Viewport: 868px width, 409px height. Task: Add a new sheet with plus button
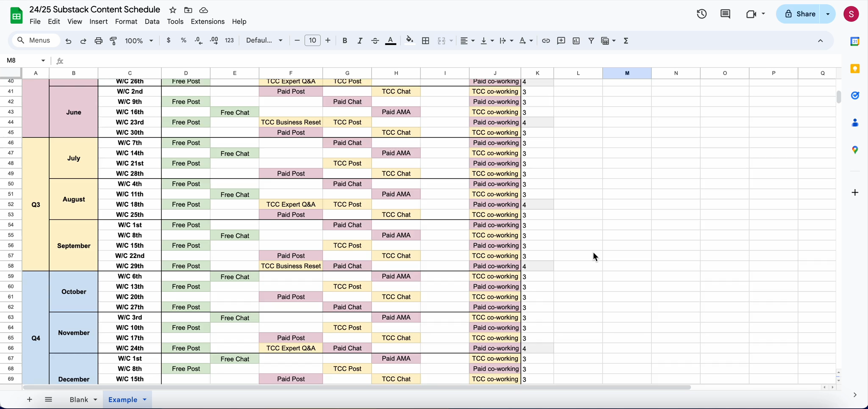click(x=29, y=399)
